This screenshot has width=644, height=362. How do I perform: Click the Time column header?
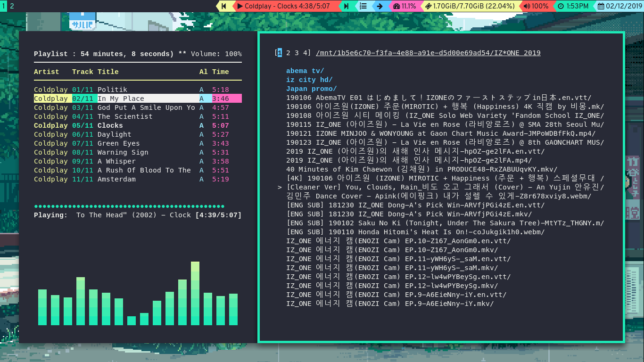221,72
